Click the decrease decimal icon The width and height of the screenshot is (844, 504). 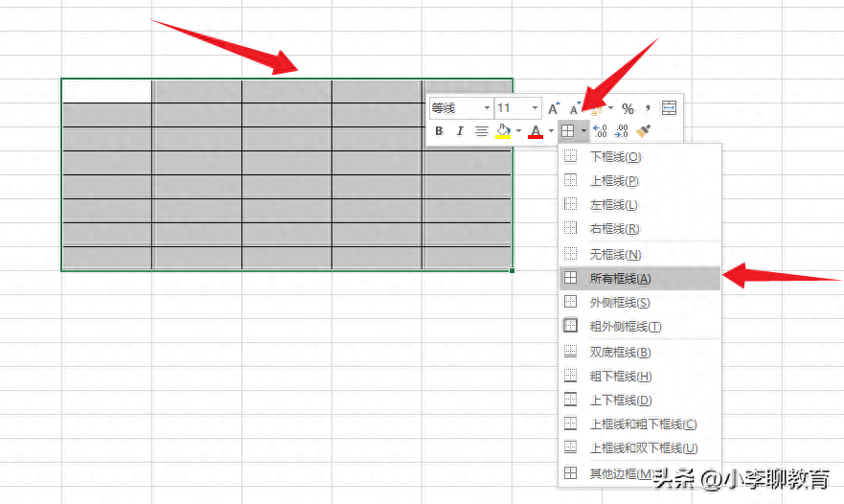(621, 131)
